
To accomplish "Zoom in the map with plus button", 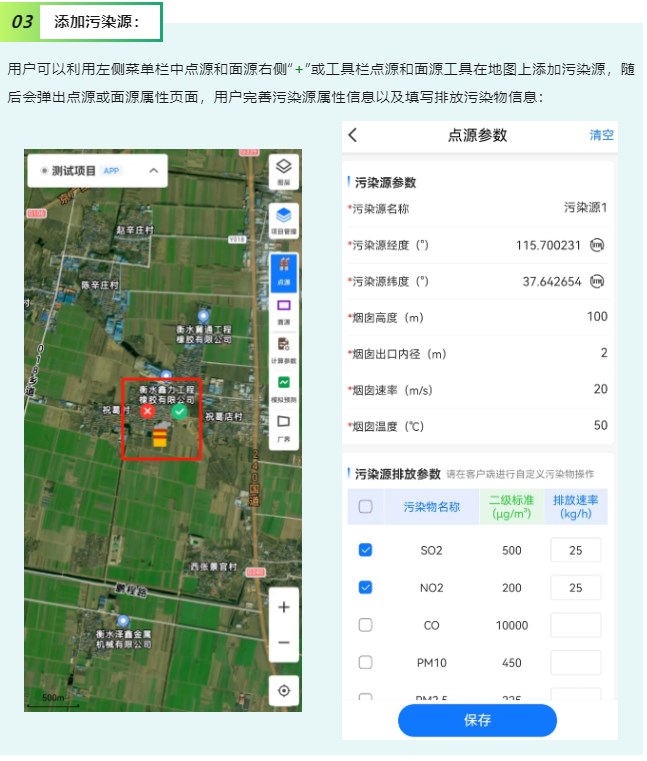I will click(x=284, y=607).
